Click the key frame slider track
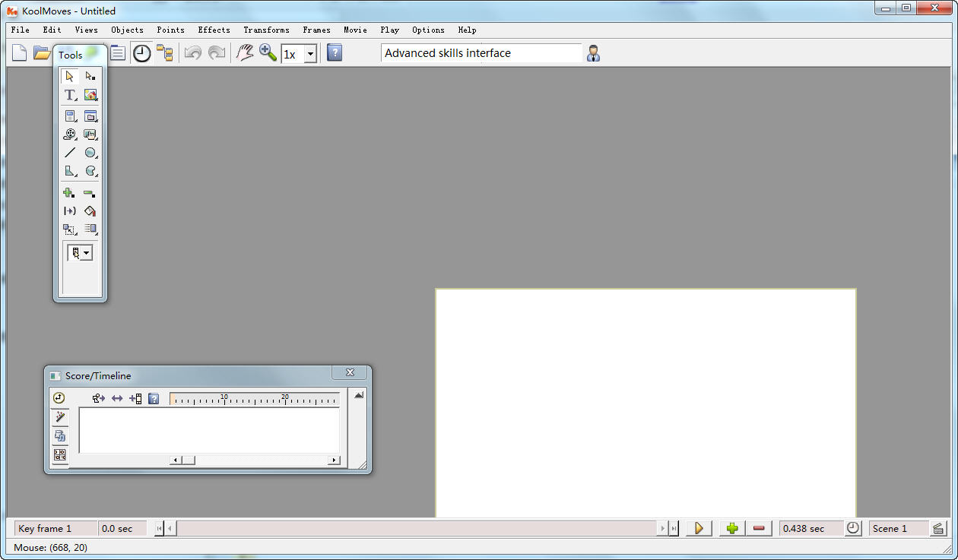The height and width of the screenshot is (560, 958). pos(417,528)
